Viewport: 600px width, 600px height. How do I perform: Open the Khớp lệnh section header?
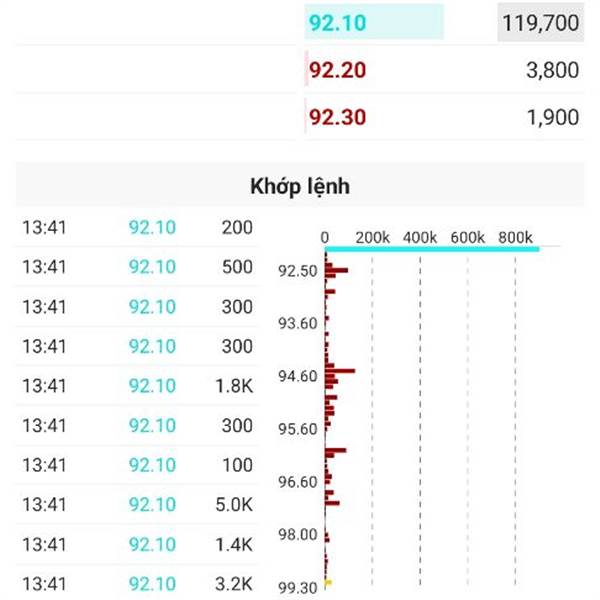click(299, 187)
